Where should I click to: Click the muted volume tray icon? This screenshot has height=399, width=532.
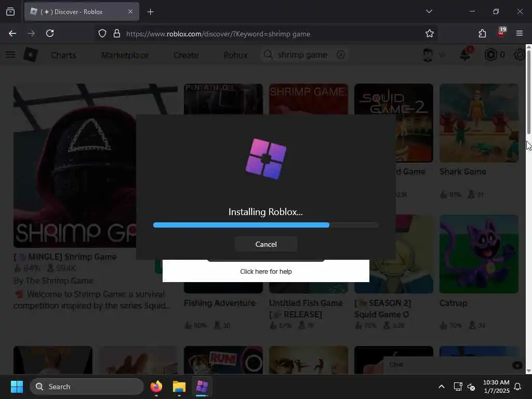point(471,387)
